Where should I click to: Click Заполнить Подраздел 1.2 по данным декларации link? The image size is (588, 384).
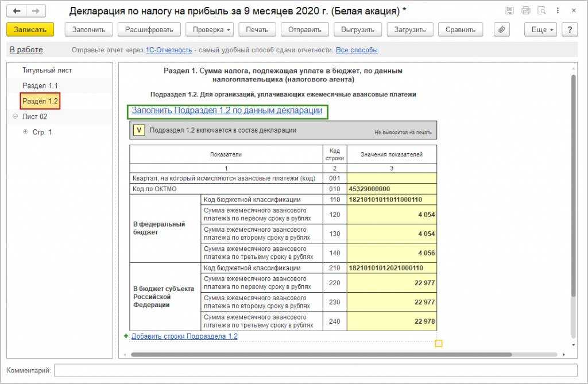(227, 111)
